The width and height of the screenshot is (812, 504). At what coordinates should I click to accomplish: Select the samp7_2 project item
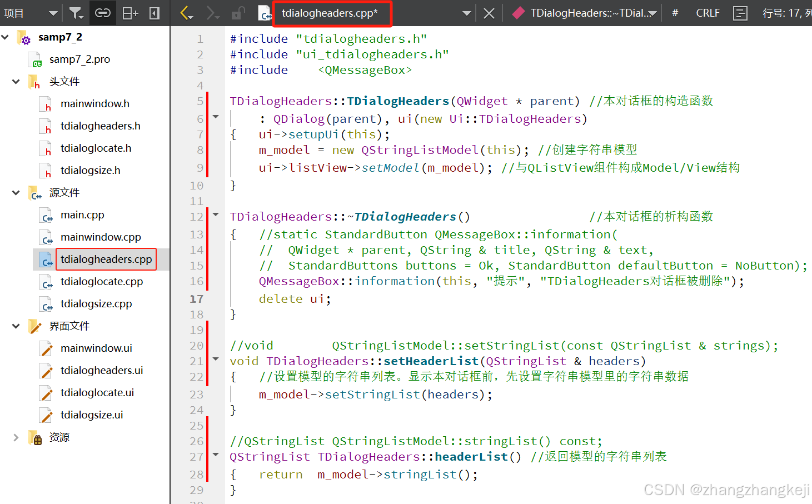point(60,37)
